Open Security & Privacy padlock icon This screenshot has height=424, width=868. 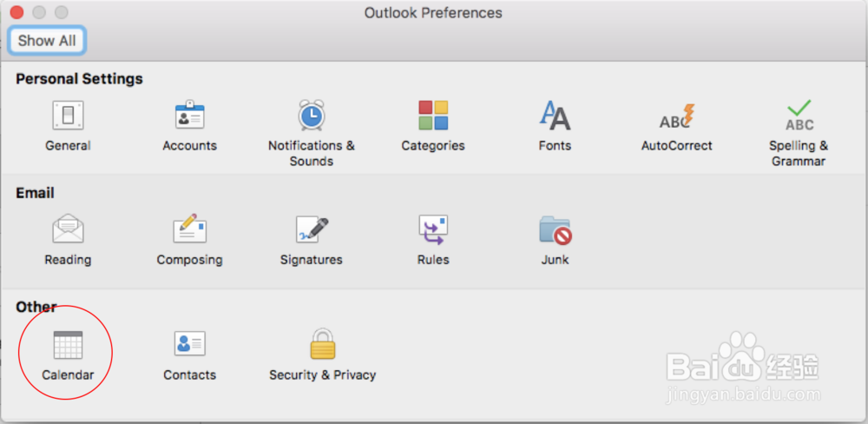click(322, 345)
